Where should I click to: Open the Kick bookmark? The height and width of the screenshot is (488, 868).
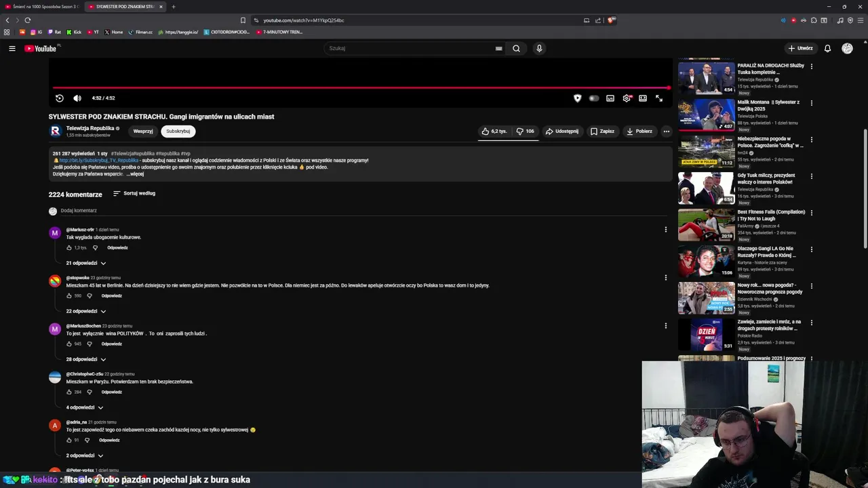coord(74,32)
